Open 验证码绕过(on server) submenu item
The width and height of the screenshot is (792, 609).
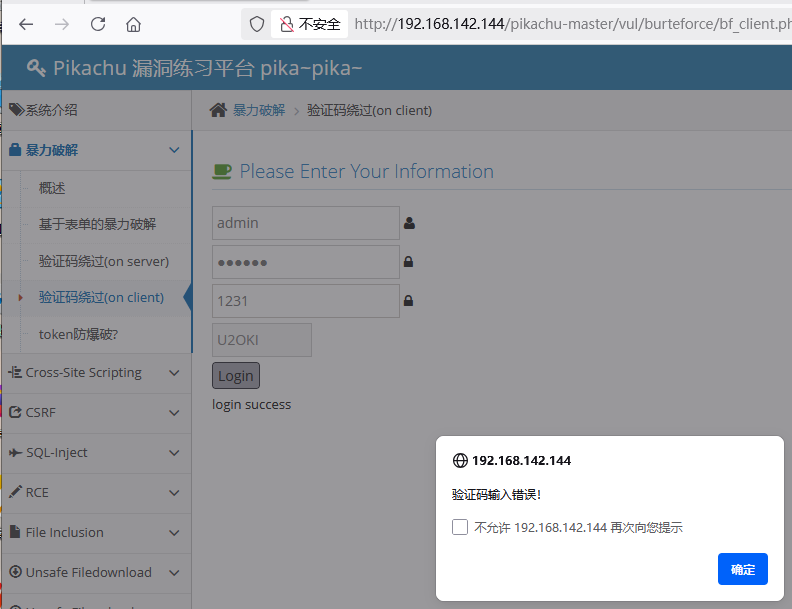point(106,262)
